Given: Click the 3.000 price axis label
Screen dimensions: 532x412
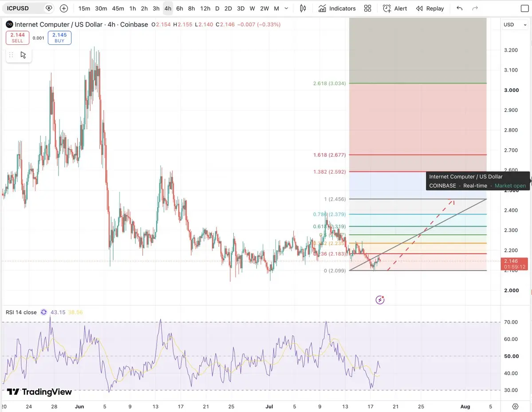Looking at the screenshot, I should click(x=511, y=90).
